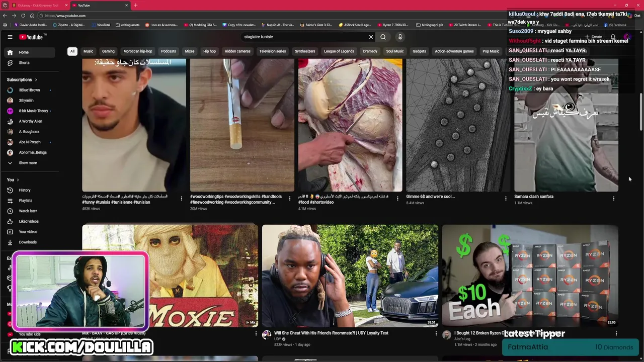Open options for the Ryzen CPUs video
The width and height of the screenshot is (644, 362).
pyautogui.click(x=616, y=333)
